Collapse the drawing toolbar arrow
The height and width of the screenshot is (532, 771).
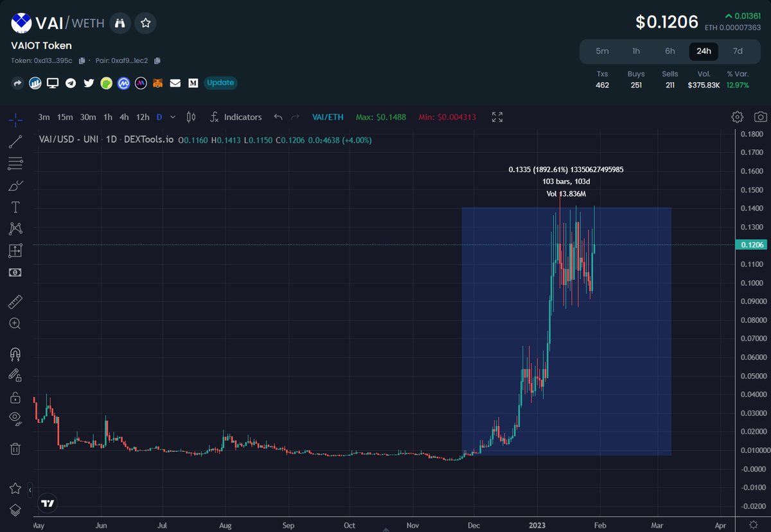coord(30,490)
